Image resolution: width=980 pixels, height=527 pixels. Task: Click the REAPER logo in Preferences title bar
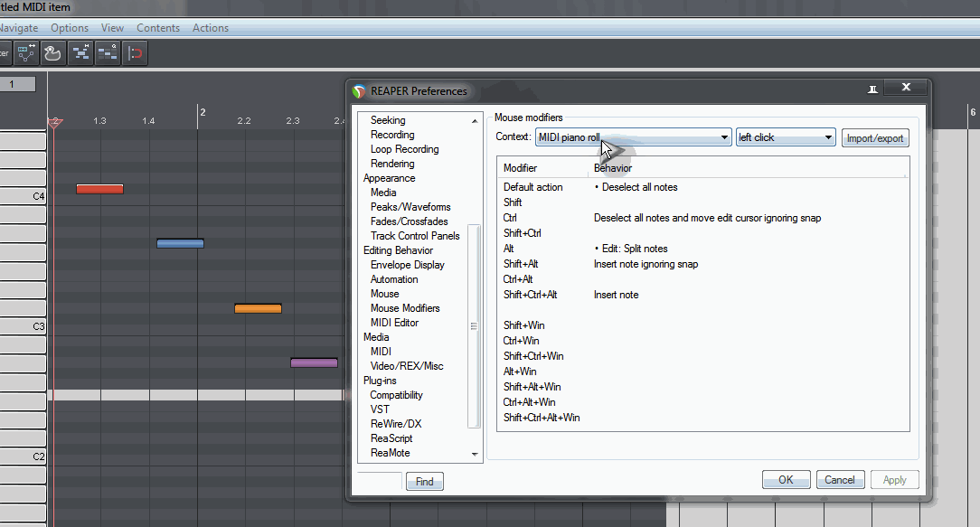[359, 91]
